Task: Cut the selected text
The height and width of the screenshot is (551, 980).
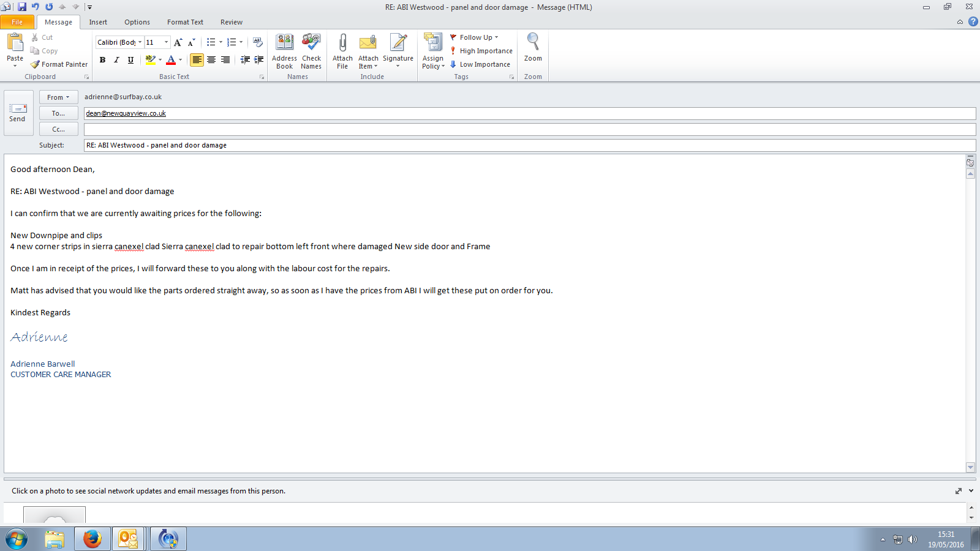Action: 42,37
